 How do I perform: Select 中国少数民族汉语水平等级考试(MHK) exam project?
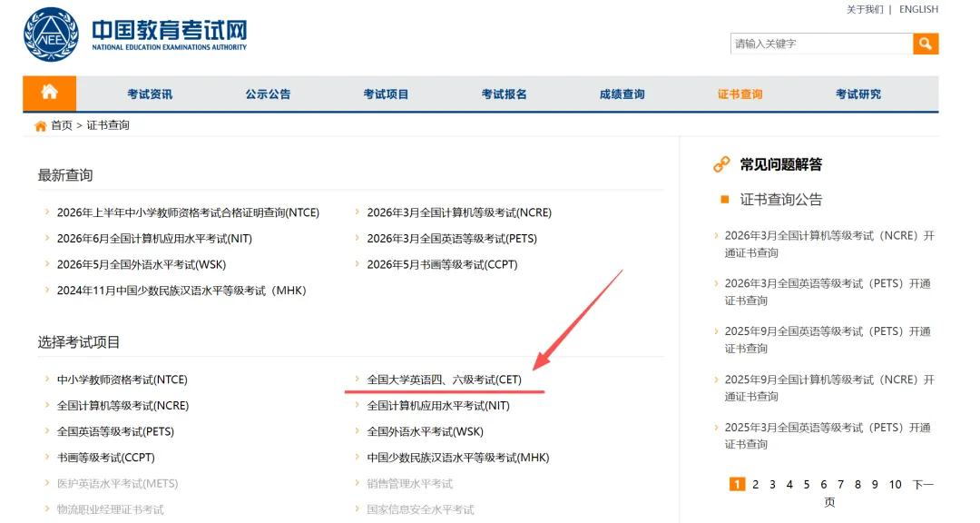coord(458,458)
